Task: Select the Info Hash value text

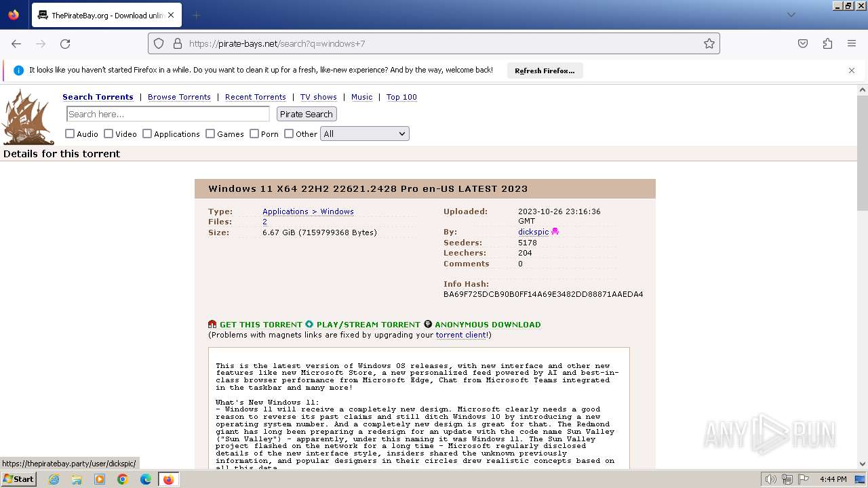Action: pyautogui.click(x=543, y=294)
